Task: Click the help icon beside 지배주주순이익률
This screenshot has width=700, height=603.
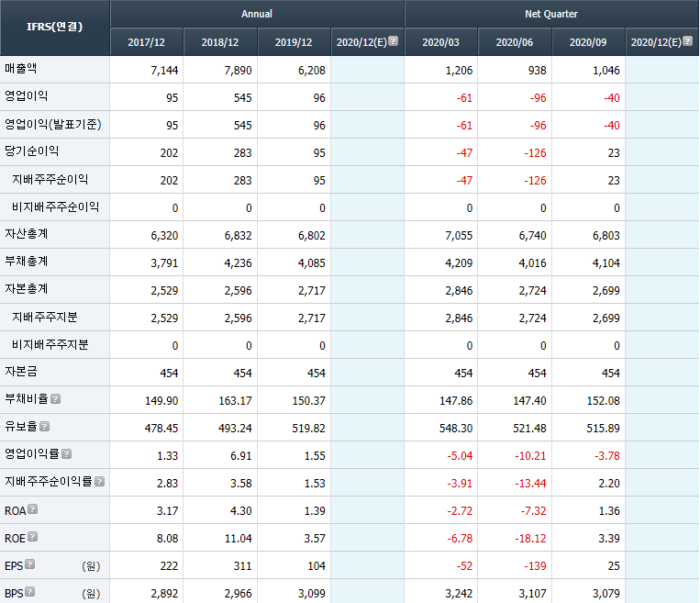Action: (100, 482)
